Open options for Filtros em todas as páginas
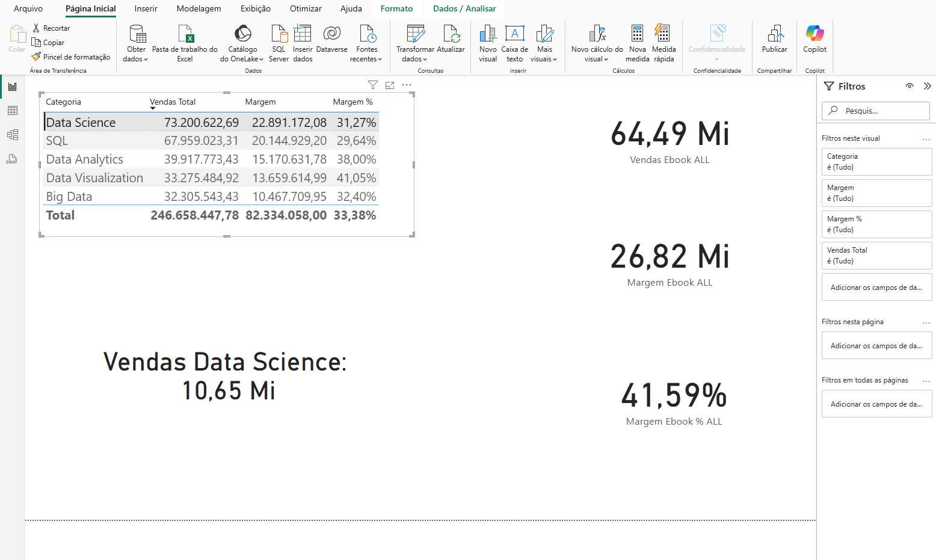Screen dimensions: 936x560 point(926,381)
